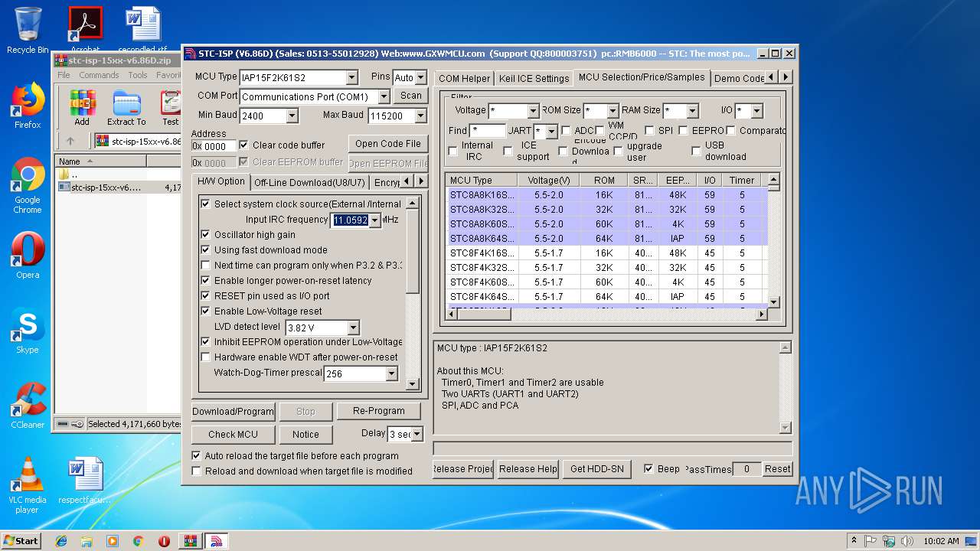Launch Google Chrome from desktop
Image resolution: width=980 pixels, height=551 pixels.
28,185
